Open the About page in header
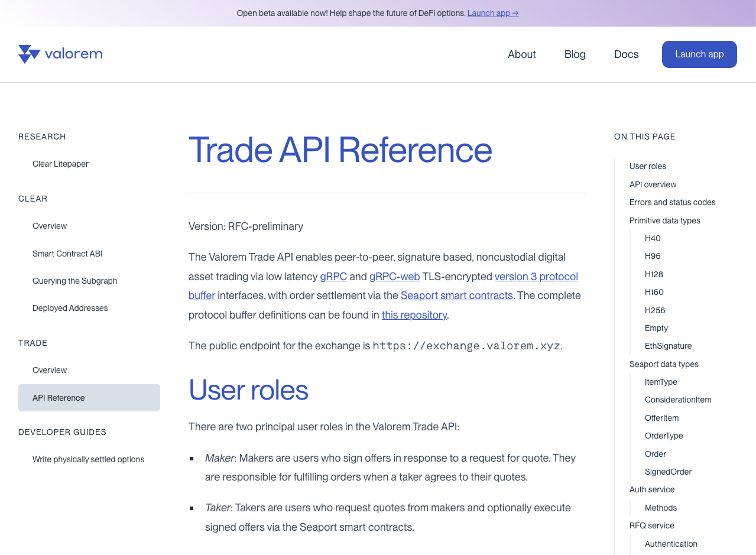 (522, 54)
